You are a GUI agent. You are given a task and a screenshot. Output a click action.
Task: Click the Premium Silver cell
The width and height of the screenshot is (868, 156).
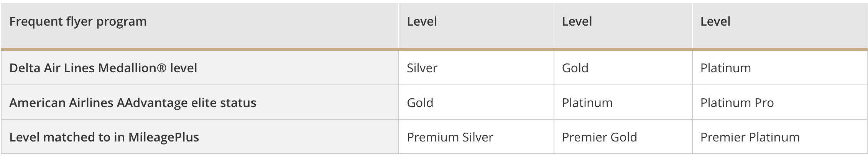pos(450,137)
